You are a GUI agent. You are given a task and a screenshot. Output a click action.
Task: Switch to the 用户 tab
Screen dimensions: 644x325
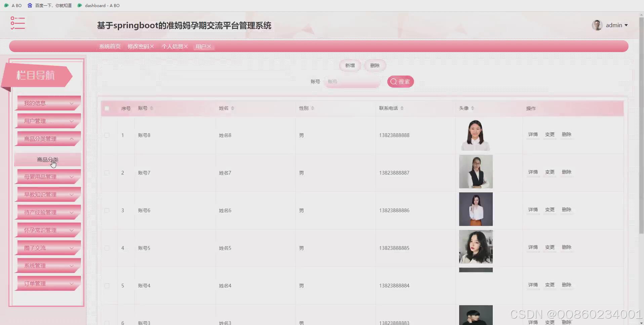click(201, 46)
